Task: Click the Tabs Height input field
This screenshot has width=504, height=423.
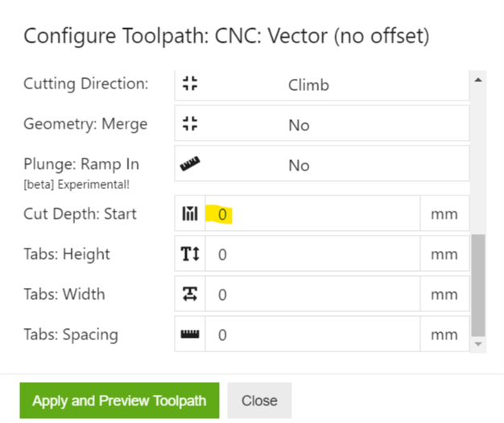Action: [312, 254]
